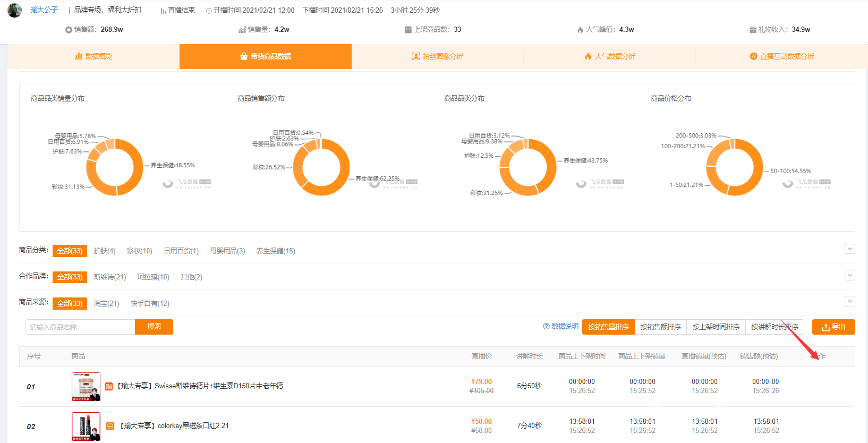The height and width of the screenshot is (443, 868).
Task: Open the Swisse product thumbnail
Action: [86, 387]
